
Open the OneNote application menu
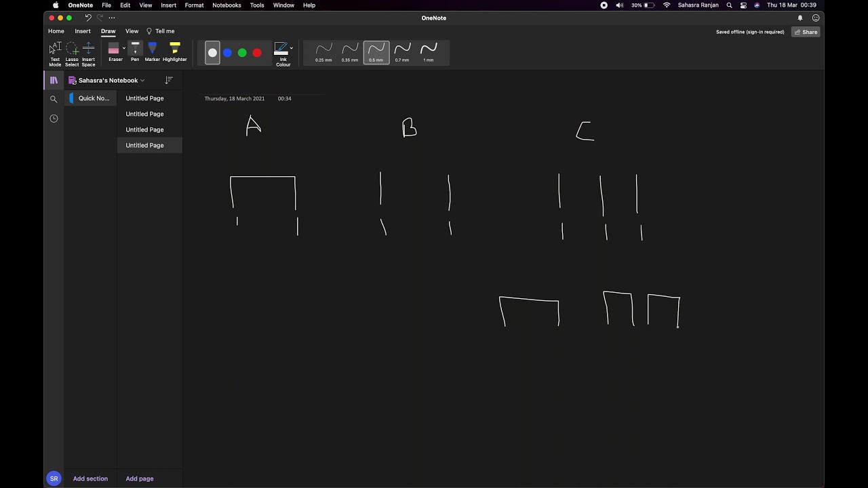click(x=81, y=5)
